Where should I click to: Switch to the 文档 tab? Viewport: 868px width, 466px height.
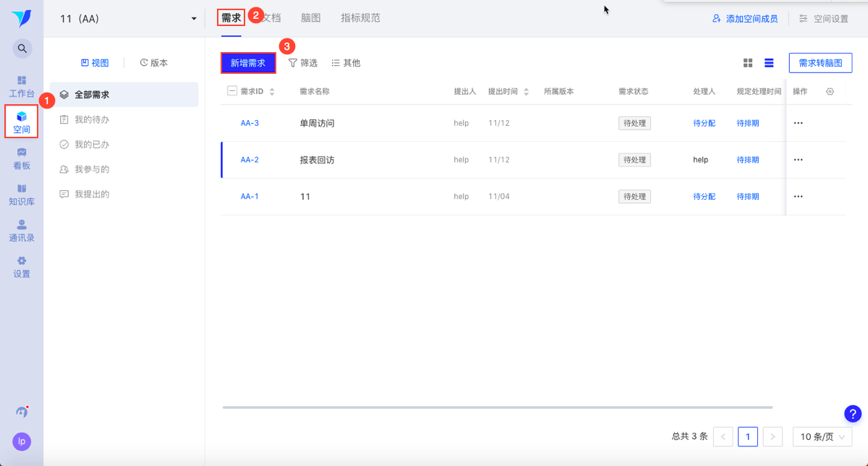[x=272, y=17]
